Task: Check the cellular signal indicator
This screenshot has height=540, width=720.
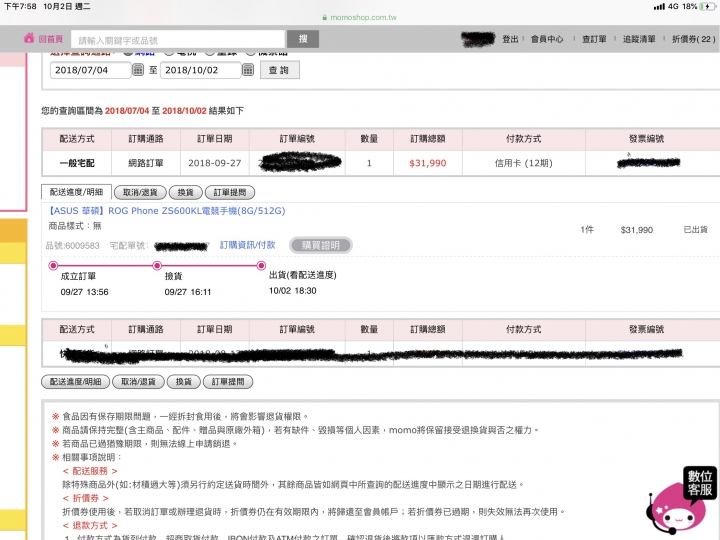Action: tap(659, 6)
